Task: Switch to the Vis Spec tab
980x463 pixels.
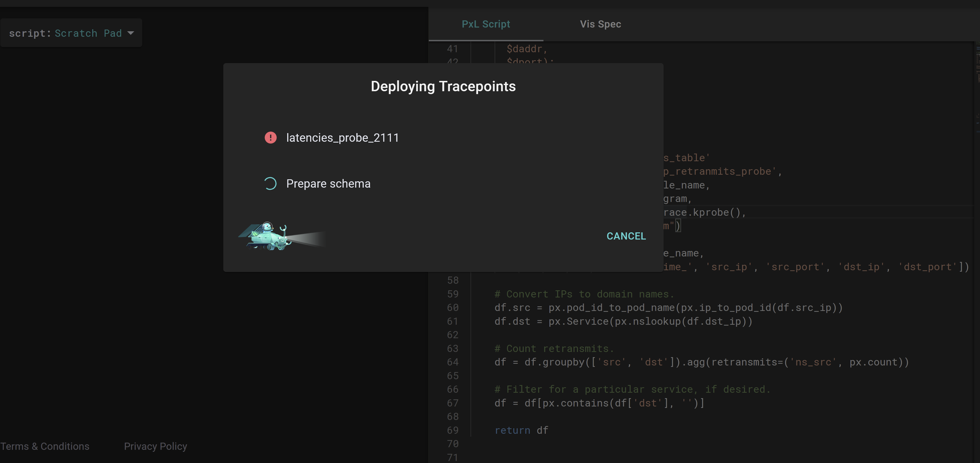Action: [600, 24]
